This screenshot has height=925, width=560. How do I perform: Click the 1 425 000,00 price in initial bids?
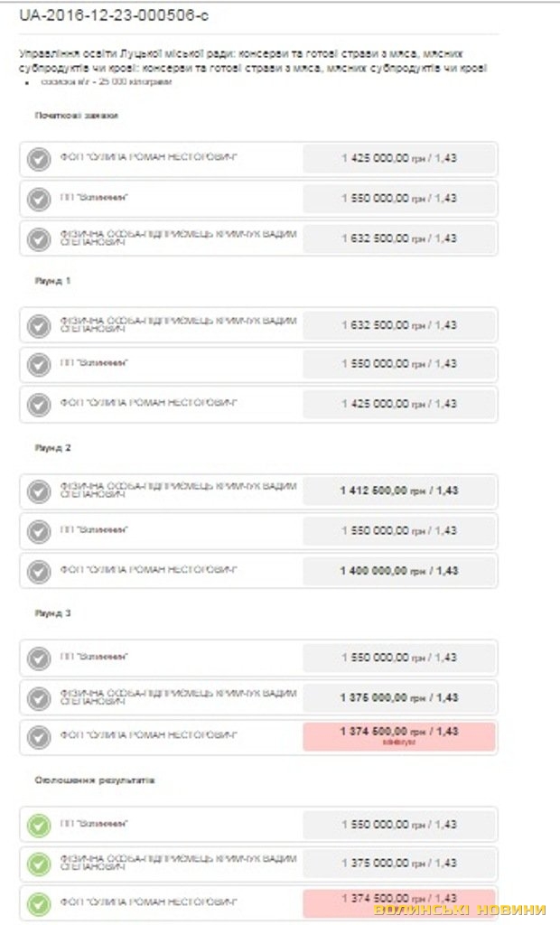(x=399, y=158)
